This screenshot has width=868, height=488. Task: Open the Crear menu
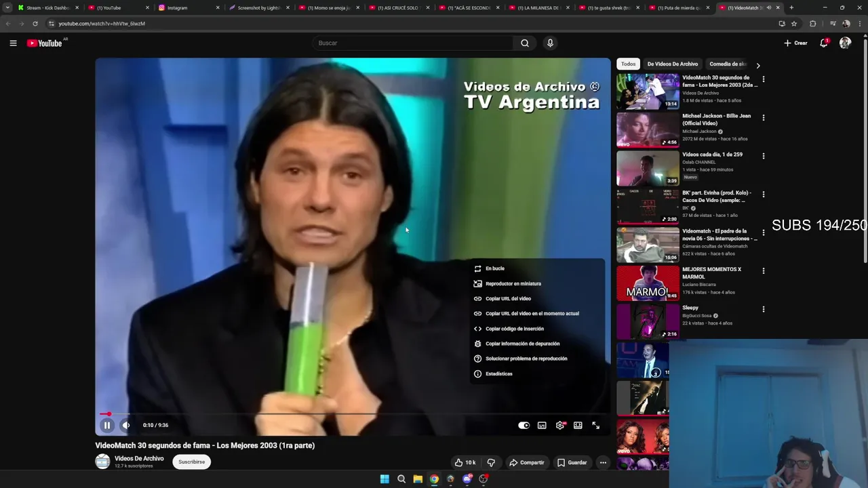[x=795, y=43]
